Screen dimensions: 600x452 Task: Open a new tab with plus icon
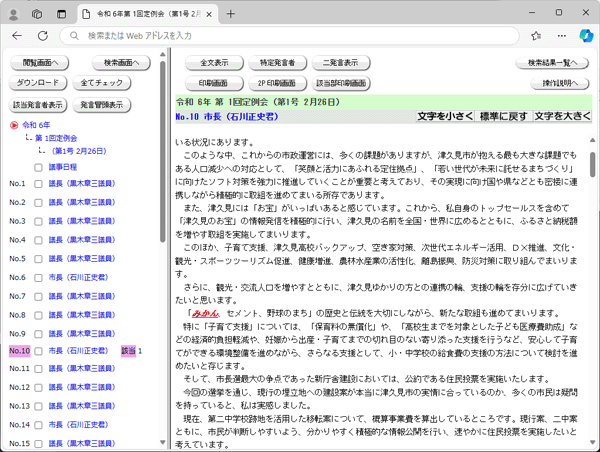tap(230, 14)
